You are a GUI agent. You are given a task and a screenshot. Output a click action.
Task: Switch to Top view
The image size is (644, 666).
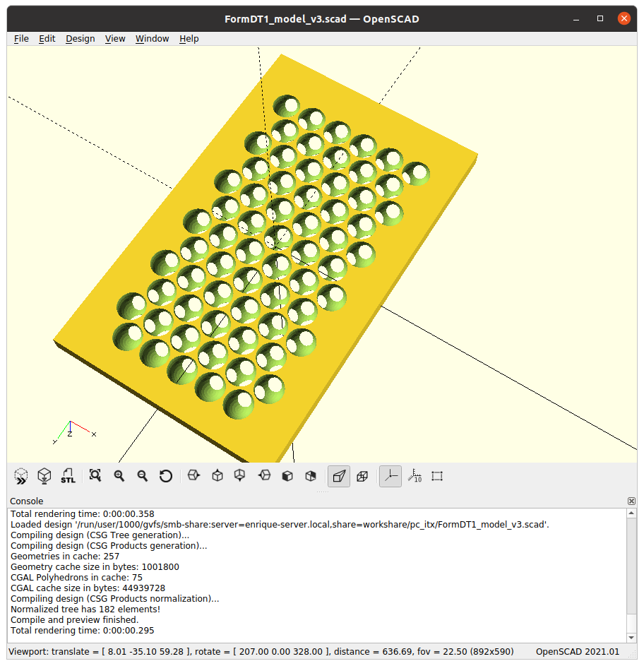click(217, 475)
